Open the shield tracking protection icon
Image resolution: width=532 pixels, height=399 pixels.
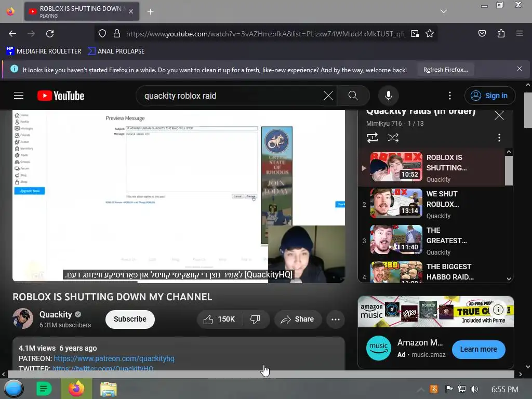(x=102, y=34)
